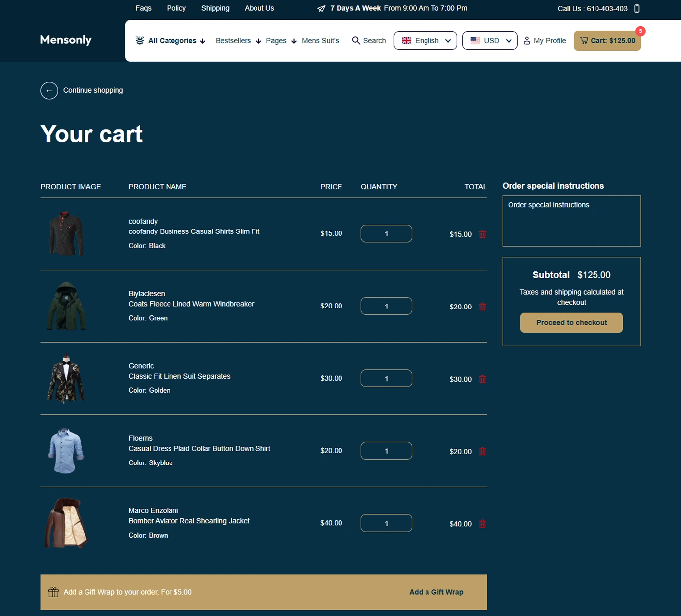Open the brown shearling jacket thumbnail
This screenshot has height=616, width=681.
click(66, 523)
